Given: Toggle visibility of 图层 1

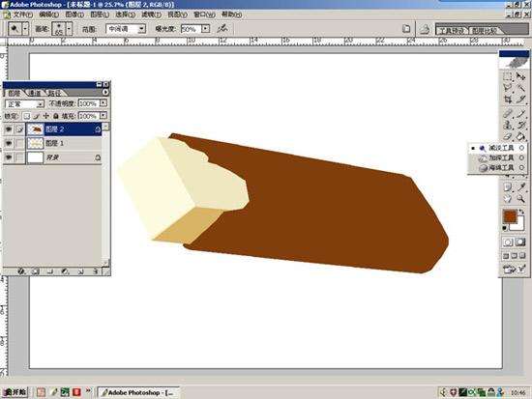Looking at the screenshot, I should (9, 143).
